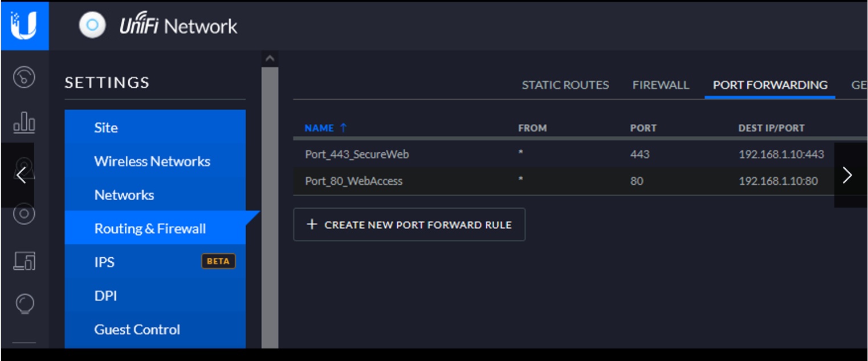The width and height of the screenshot is (868, 361).
Task: Click destination 192.168.1.10:80
Action: pyautogui.click(x=778, y=181)
